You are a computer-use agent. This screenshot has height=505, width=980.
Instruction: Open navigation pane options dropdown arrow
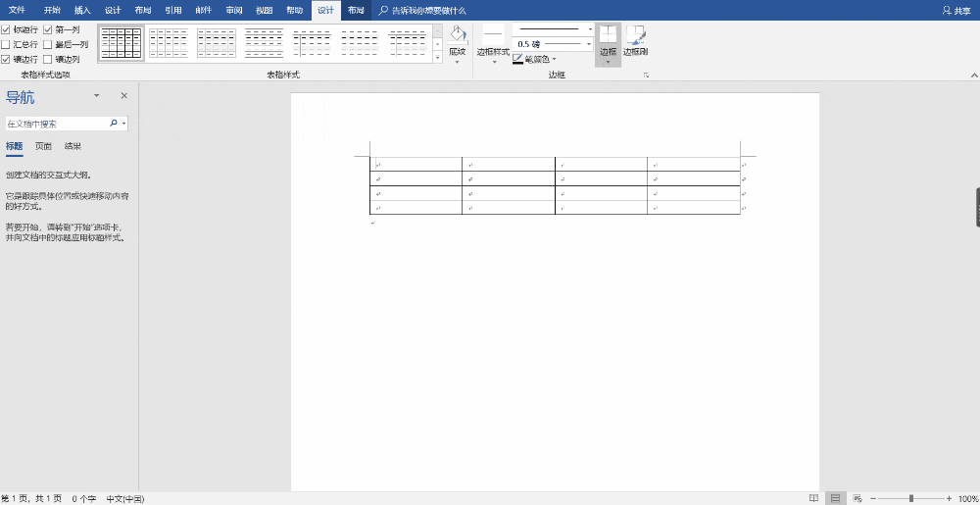coord(96,96)
